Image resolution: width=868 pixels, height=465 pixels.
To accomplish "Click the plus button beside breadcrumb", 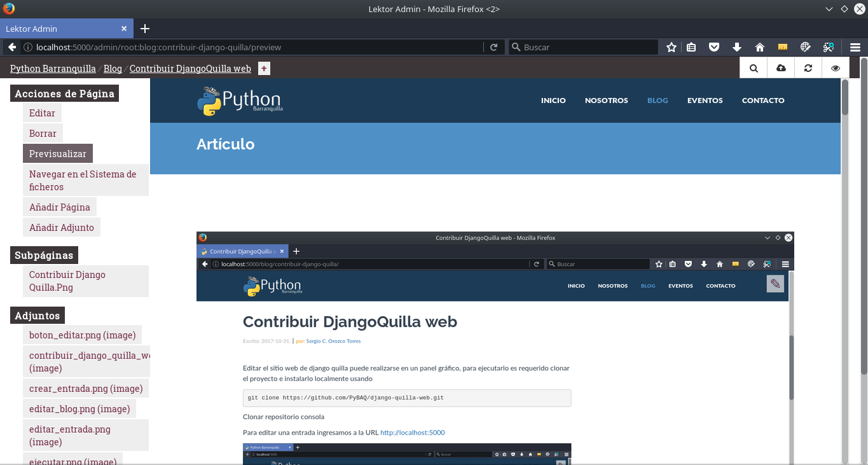I will pyautogui.click(x=264, y=69).
